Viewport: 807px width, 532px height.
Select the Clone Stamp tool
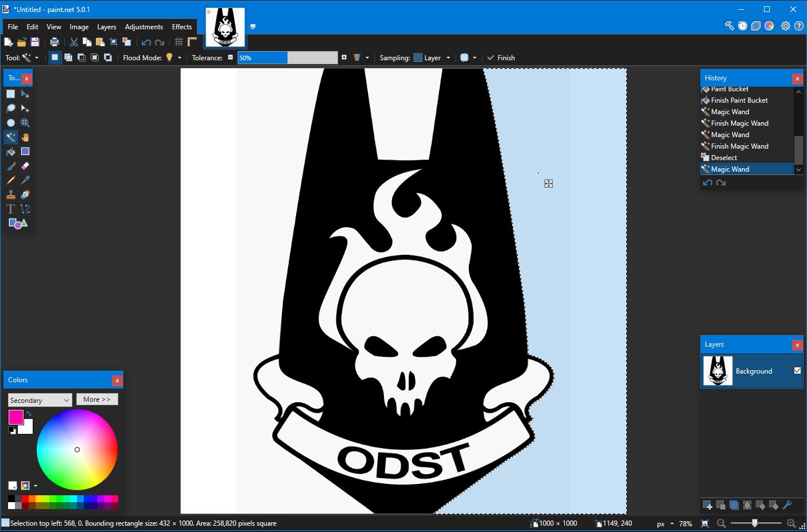[11, 195]
